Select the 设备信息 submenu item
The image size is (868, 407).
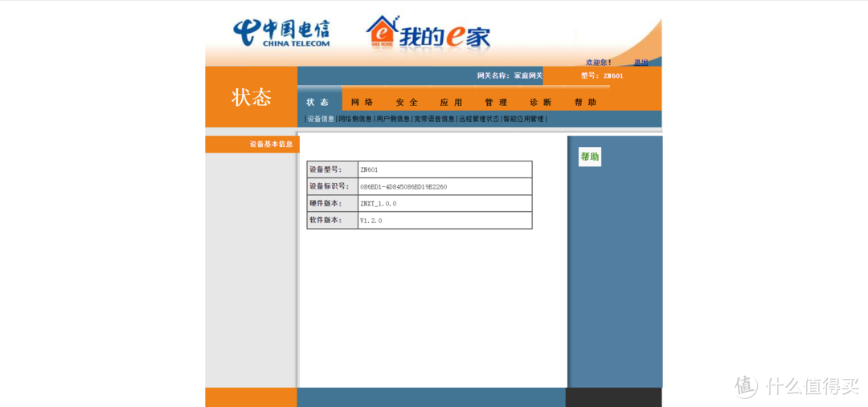321,119
